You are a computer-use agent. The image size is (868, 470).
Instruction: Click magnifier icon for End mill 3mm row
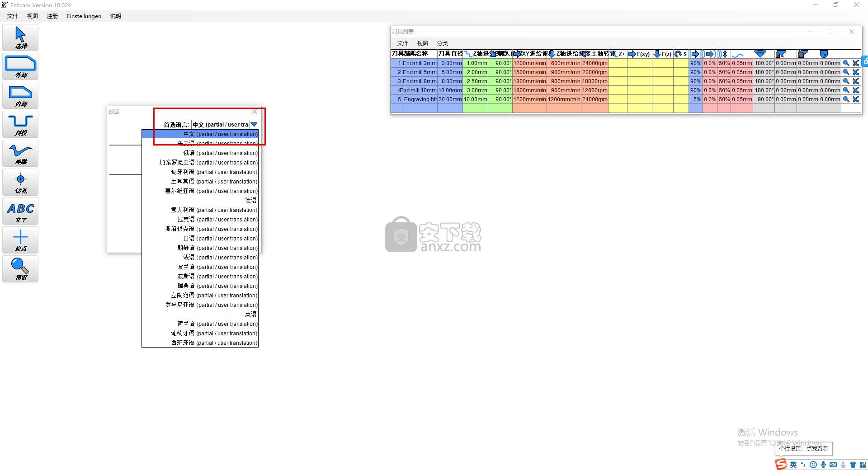[846, 63]
